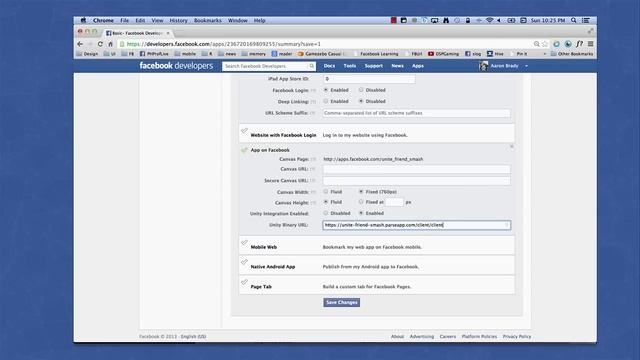Open the dropdown arrow next to Aaron Brady

pos(526,66)
